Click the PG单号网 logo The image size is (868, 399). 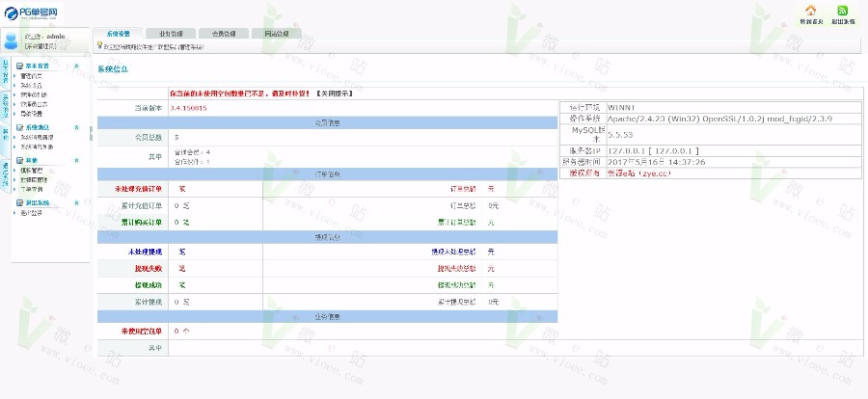(33, 13)
